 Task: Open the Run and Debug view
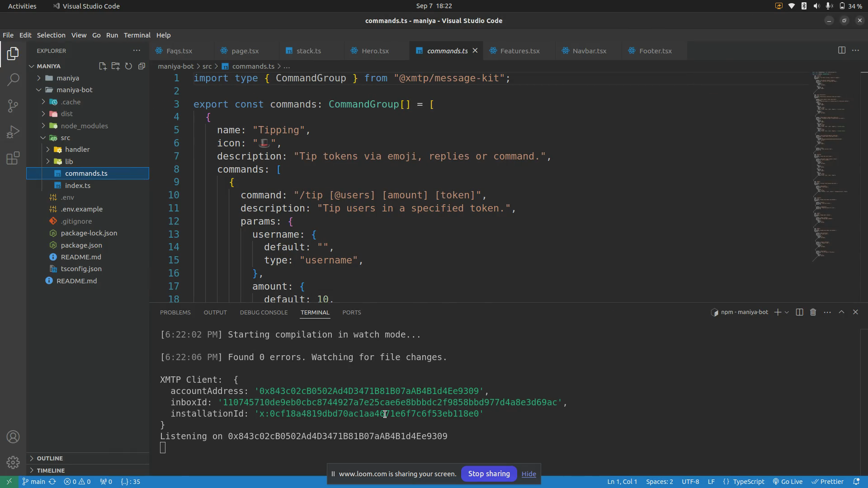pos(13,132)
